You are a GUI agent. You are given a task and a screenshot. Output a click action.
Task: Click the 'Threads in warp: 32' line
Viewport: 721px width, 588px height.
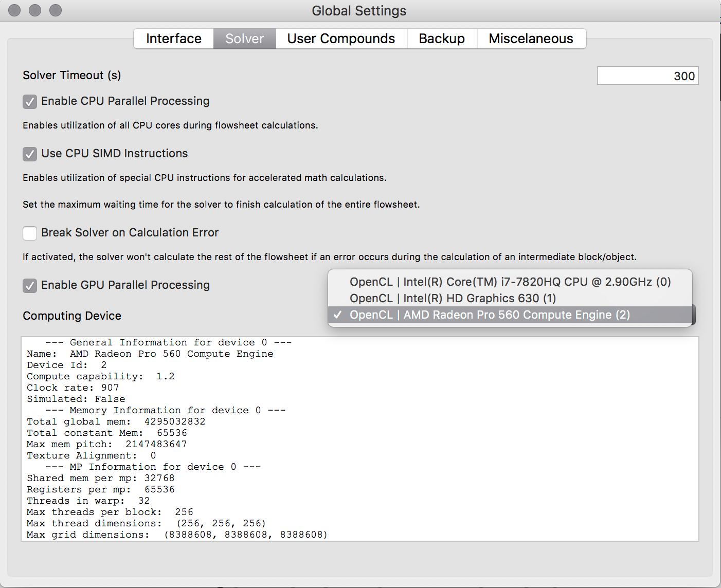coord(88,501)
